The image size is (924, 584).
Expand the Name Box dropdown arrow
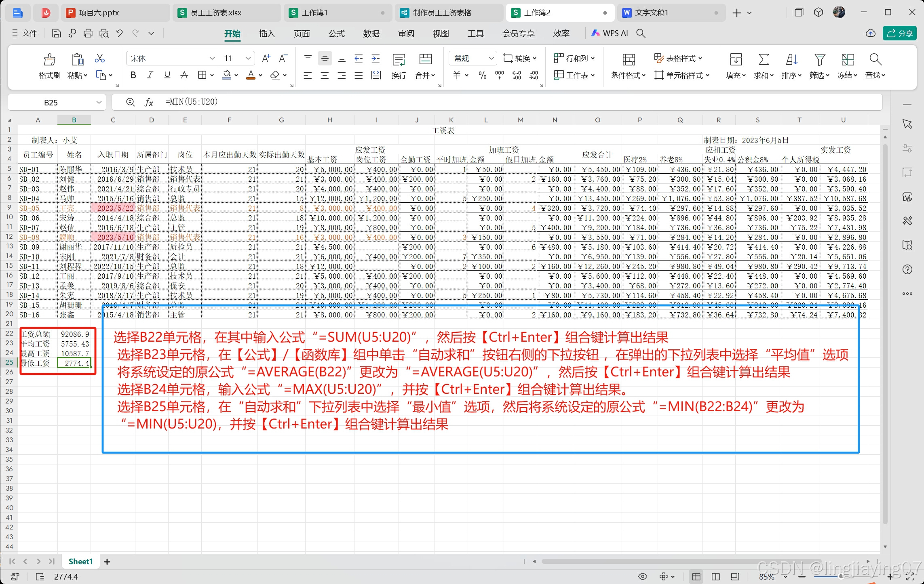pos(99,103)
